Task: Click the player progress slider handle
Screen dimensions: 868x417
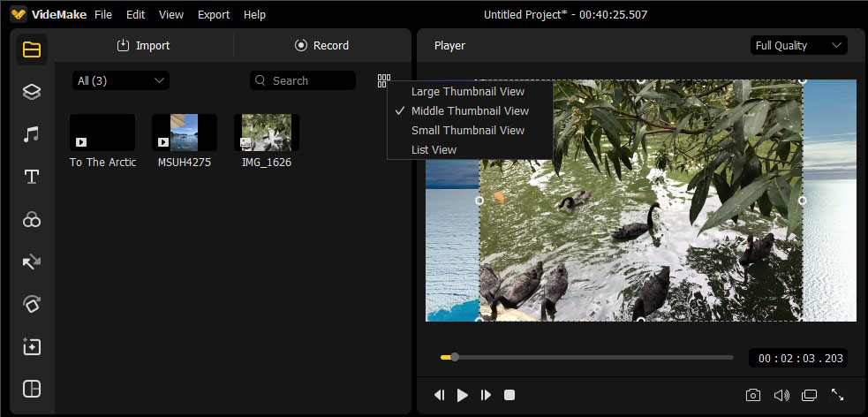Action: [x=455, y=357]
